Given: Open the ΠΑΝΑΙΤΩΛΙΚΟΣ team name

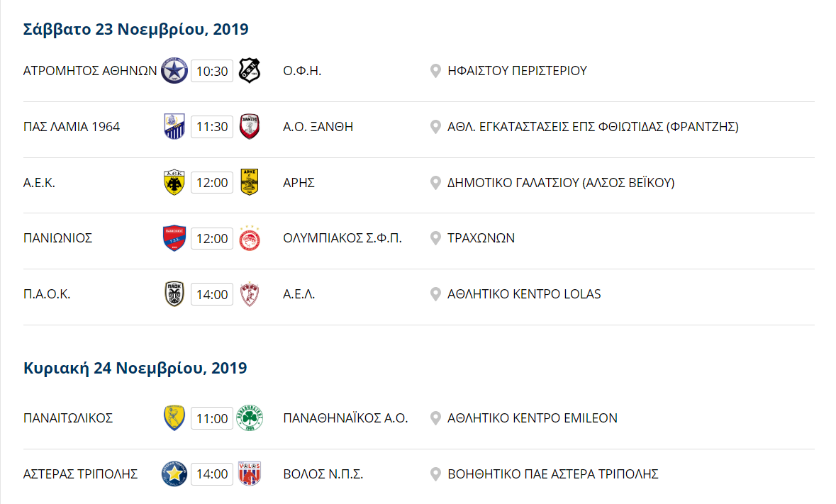Looking at the screenshot, I should point(67,418).
